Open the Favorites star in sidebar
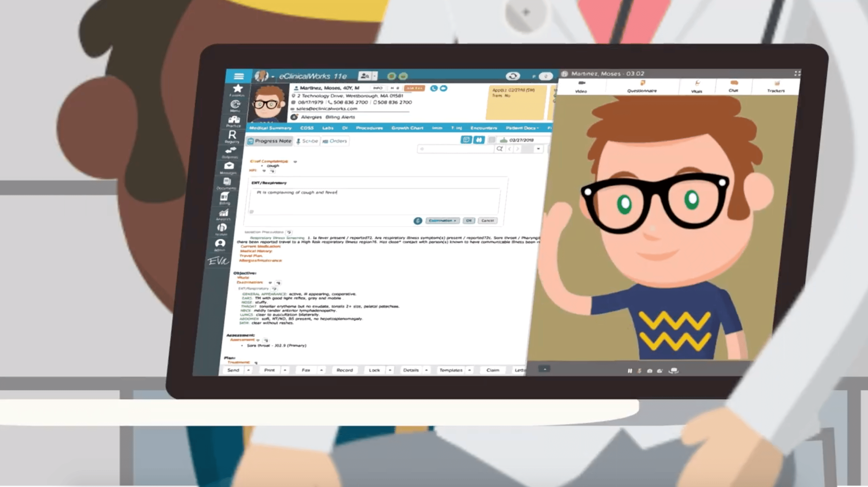Image resolution: width=868 pixels, height=487 pixels. [237, 89]
